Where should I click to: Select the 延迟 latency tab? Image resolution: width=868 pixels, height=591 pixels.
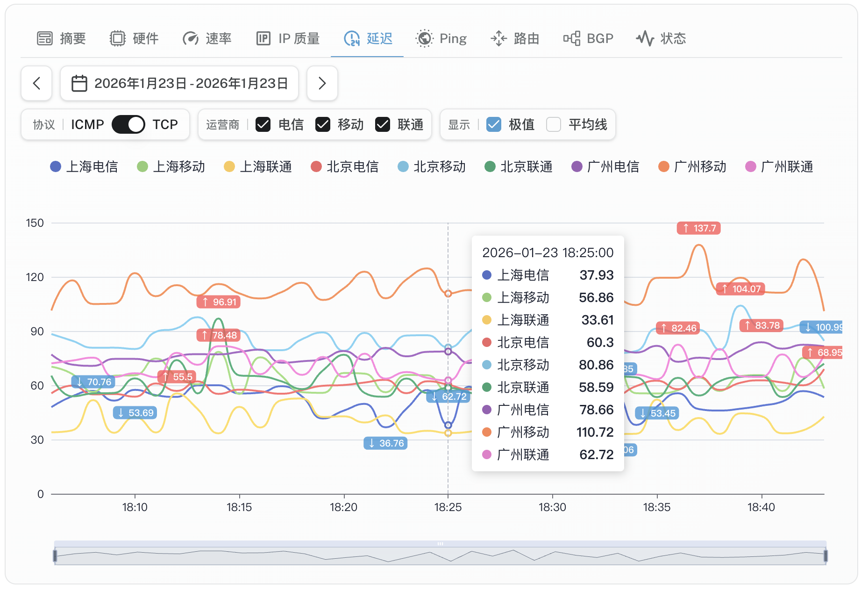coord(368,38)
